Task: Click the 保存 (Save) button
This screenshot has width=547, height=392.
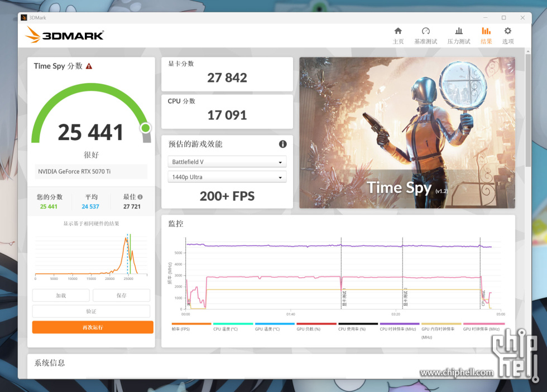Action: 122,296
